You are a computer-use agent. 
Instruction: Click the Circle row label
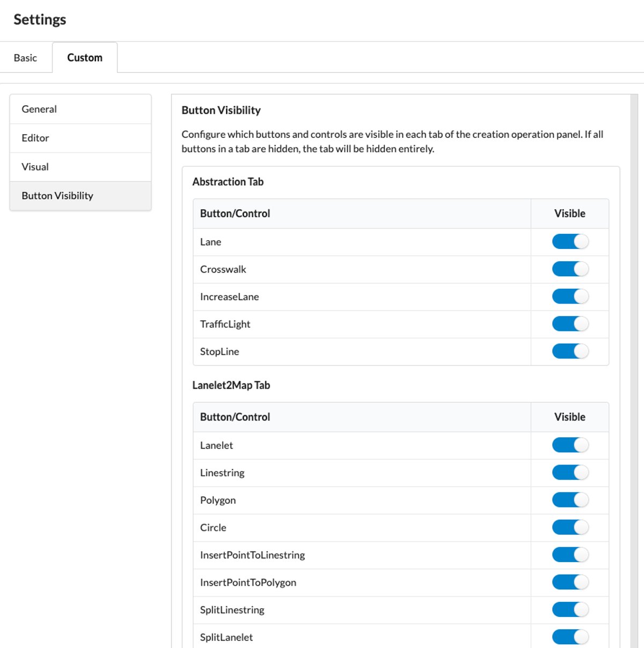tap(213, 527)
